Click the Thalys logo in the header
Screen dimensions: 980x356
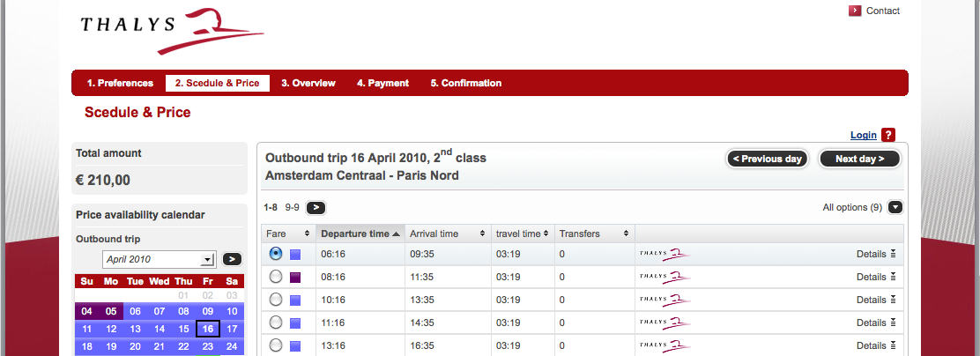(172, 31)
